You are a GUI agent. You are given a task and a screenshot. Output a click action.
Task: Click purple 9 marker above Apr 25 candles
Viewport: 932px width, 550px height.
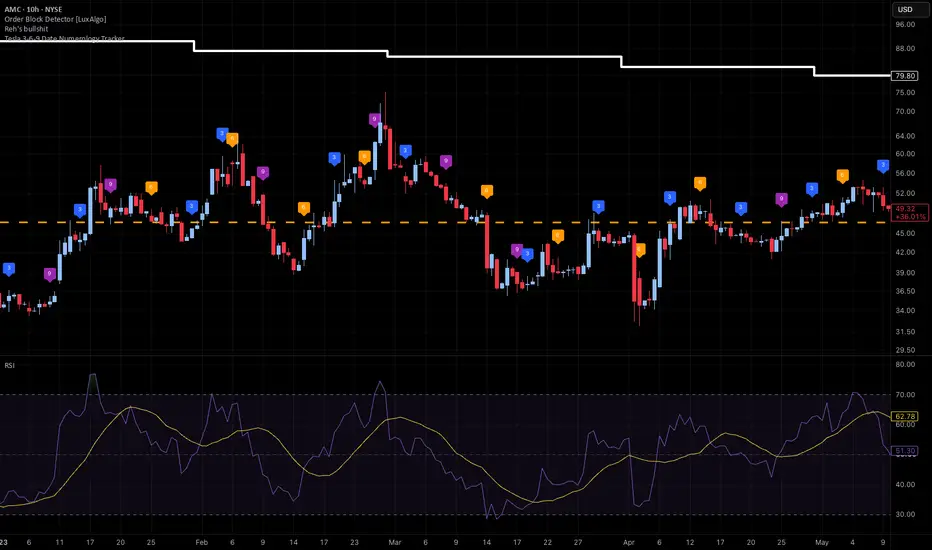[x=782, y=200]
